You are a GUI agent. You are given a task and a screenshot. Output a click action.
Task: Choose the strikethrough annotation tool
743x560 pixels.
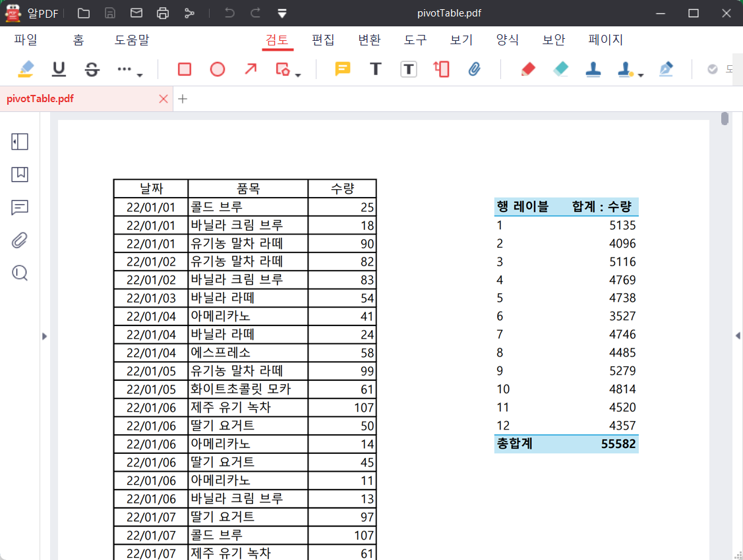pos(92,69)
